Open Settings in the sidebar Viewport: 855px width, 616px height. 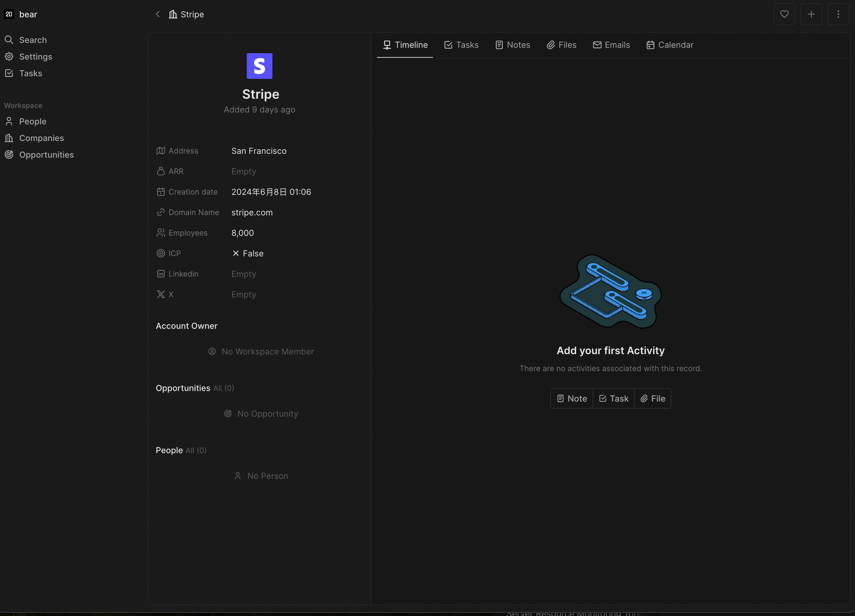click(36, 56)
